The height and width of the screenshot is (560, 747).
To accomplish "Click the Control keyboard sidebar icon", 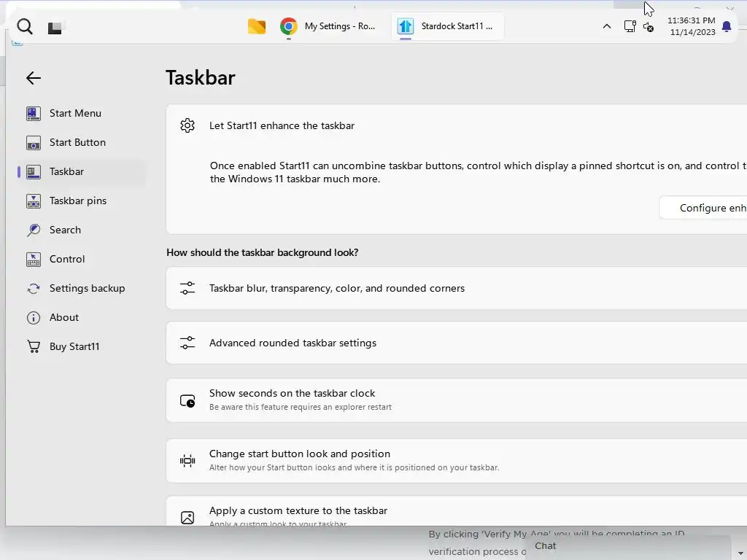I will tap(34, 259).
